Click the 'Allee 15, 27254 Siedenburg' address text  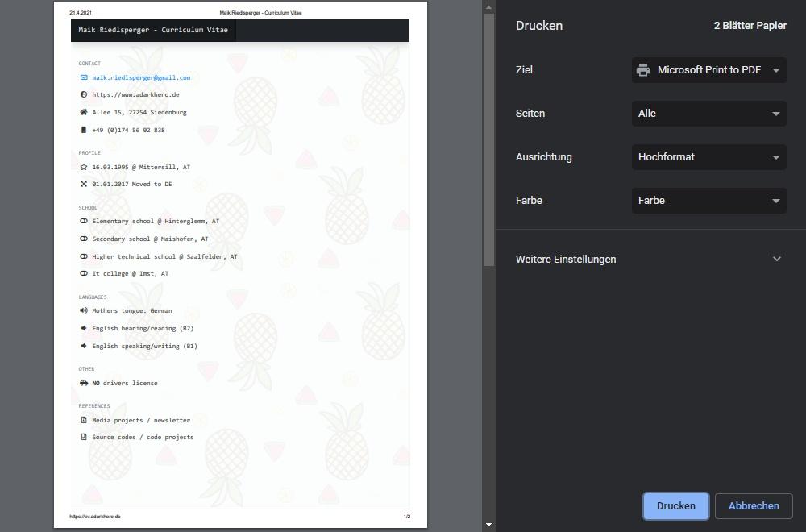coord(139,112)
